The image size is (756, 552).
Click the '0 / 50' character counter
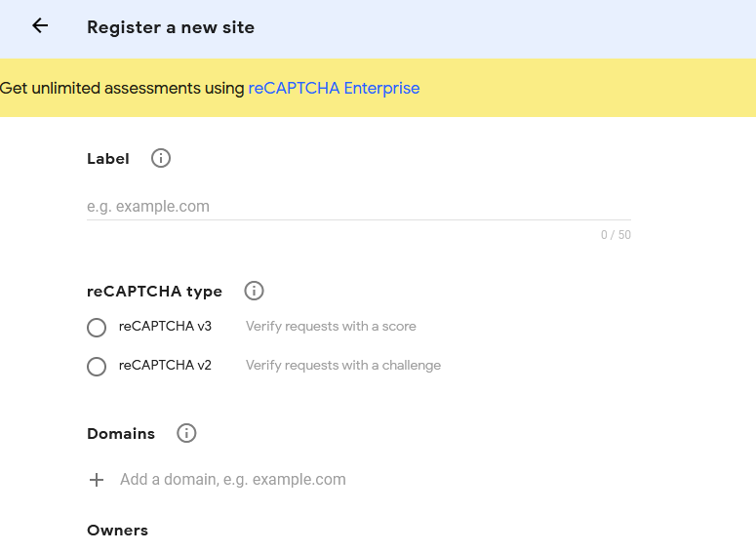click(616, 235)
